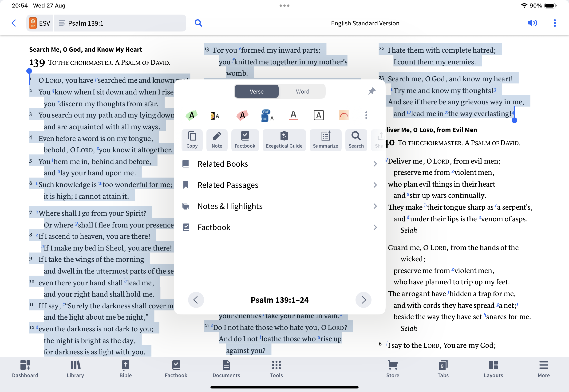
Task: Pin the selection menu
Action: point(372,91)
